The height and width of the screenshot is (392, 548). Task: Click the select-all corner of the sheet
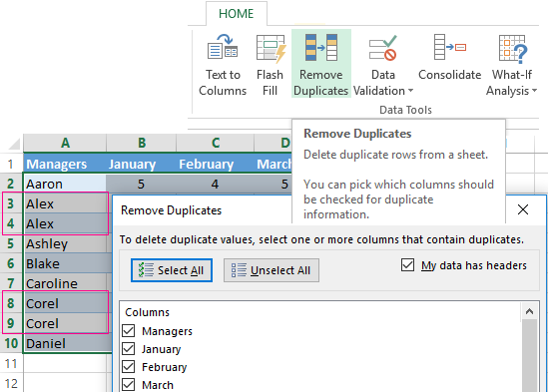click(13, 143)
